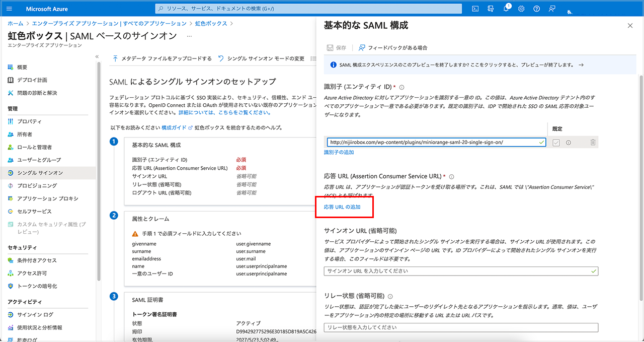Collapse the left sidebar navigation
Viewport: 644px width, 342px height.
(x=97, y=57)
